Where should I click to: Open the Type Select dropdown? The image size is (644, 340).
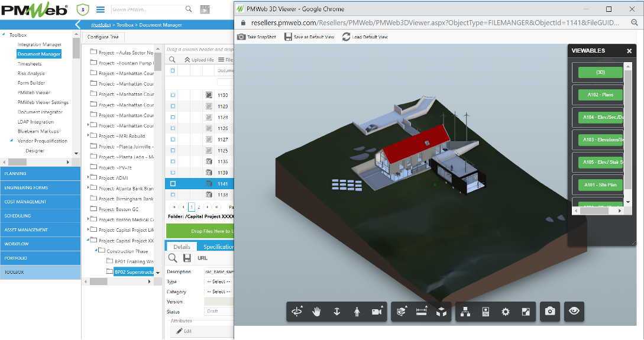coord(219,281)
